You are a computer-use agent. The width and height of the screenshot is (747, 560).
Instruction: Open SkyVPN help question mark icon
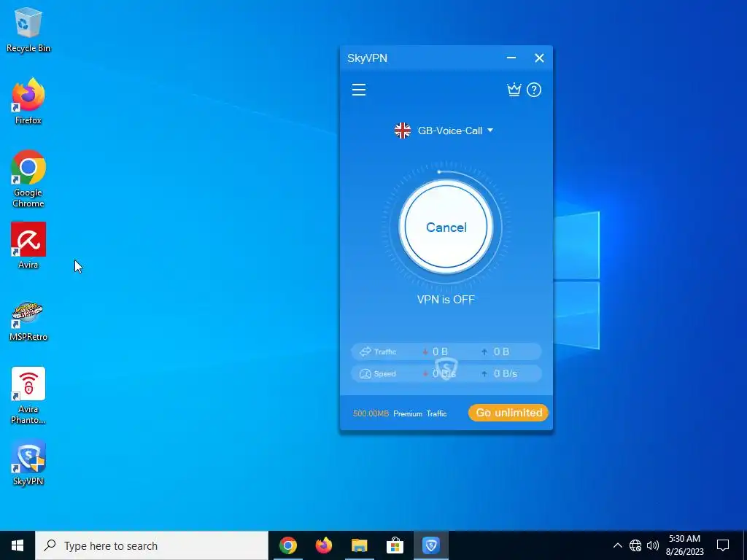534,90
